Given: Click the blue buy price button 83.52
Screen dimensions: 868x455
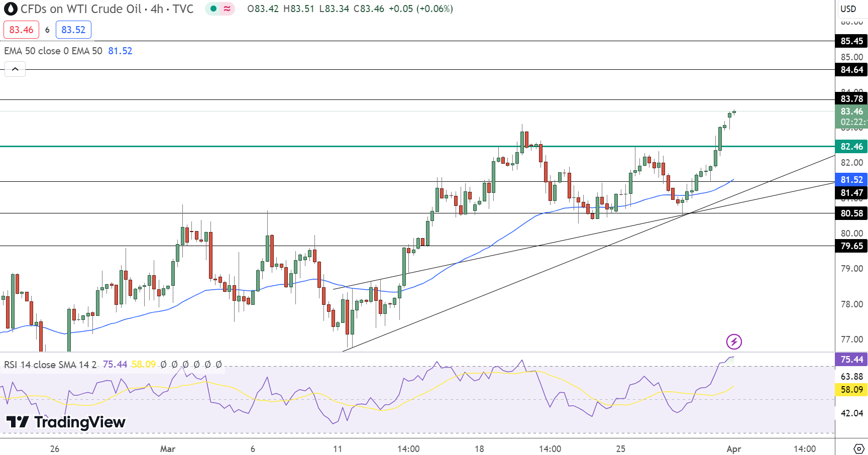Looking at the screenshot, I should pyautogui.click(x=73, y=30).
